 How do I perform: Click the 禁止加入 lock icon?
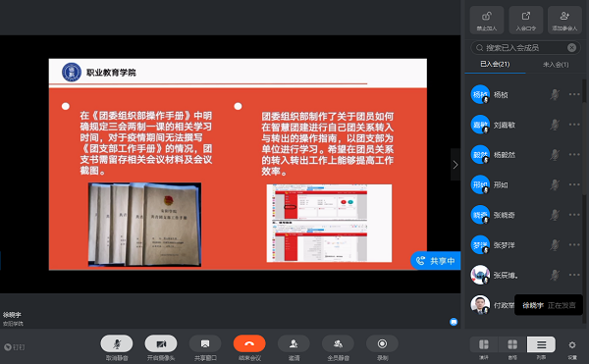[487, 20]
